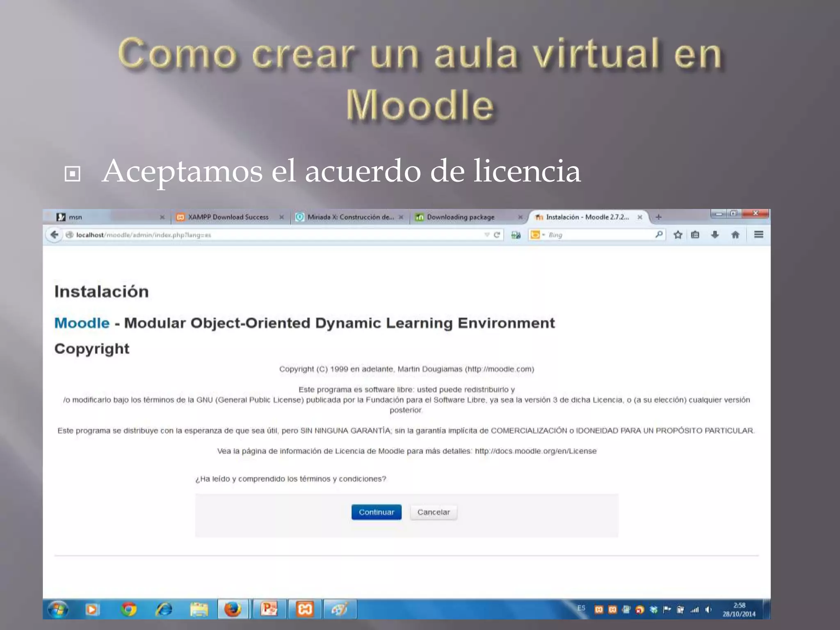Open the search engine selector dropdown
Viewport: 840px width, 630px height.
(537, 235)
